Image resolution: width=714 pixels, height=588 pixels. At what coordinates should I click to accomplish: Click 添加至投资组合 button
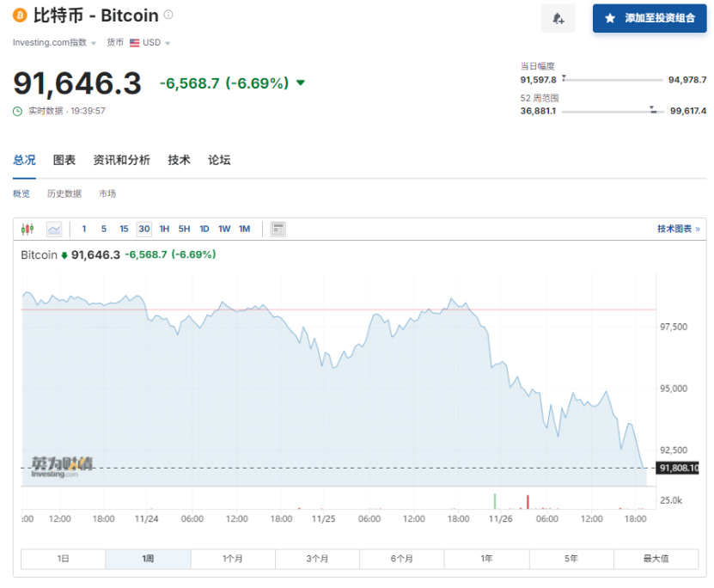[x=650, y=18]
